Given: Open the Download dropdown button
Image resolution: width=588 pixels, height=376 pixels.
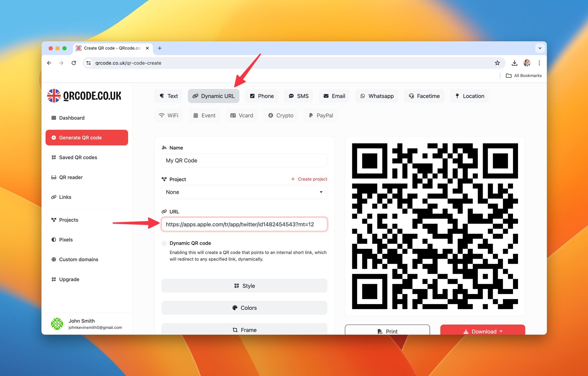Looking at the screenshot, I should 482,330.
